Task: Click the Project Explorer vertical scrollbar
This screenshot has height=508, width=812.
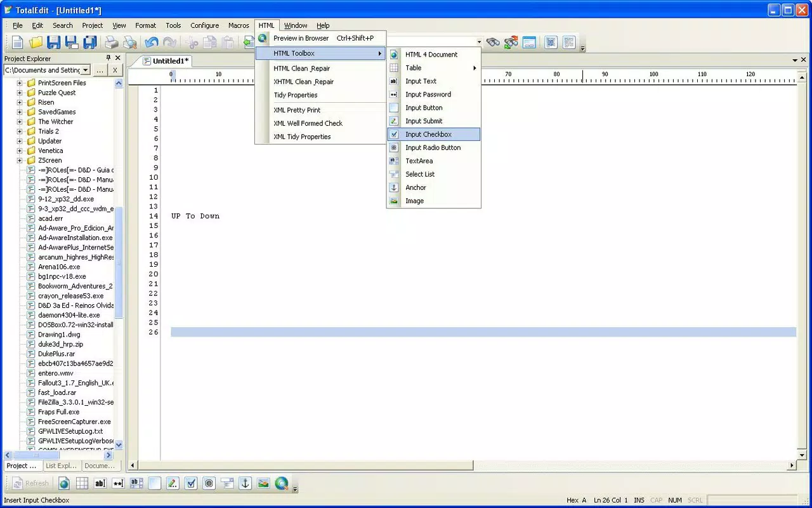Action: tap(119, 264)
